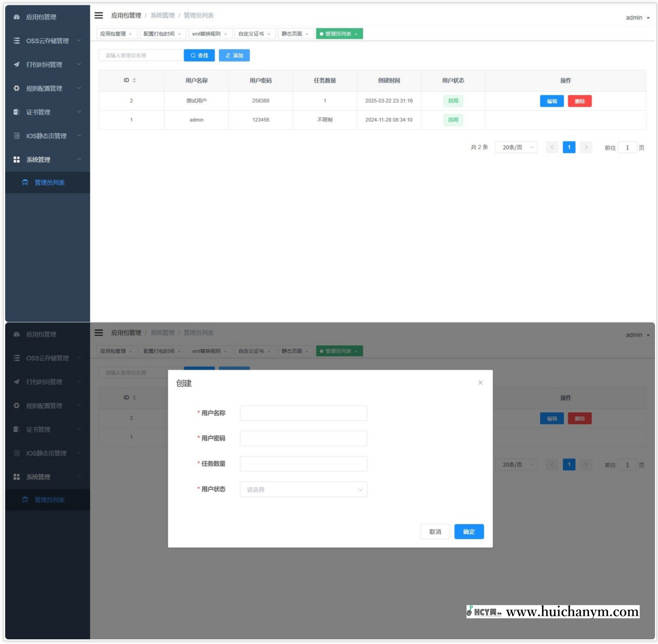
Task: Click the red 删除 button for 测试用户
Action: click(x=579, y=101)
